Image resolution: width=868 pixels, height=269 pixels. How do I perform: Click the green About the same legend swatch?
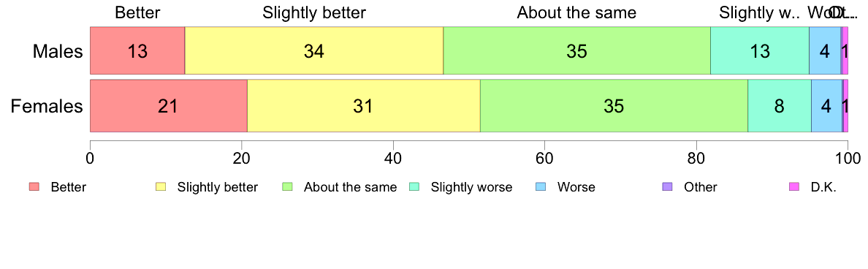click(287, 187)
